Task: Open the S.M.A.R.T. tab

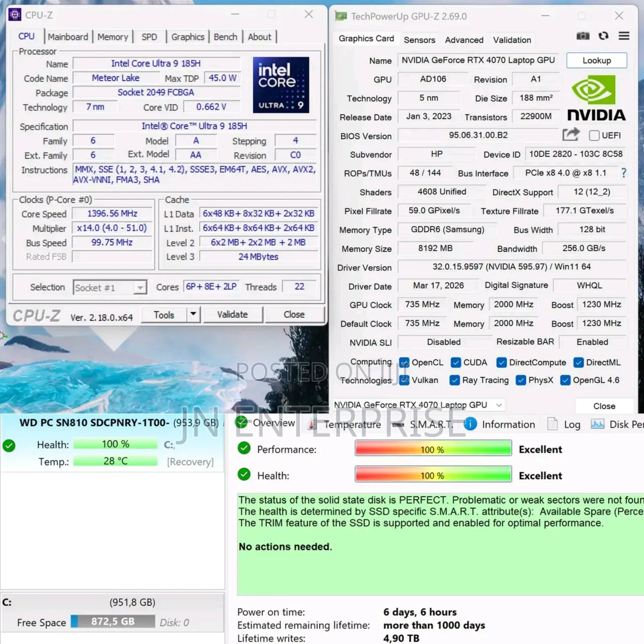Action: pos(423,424)
